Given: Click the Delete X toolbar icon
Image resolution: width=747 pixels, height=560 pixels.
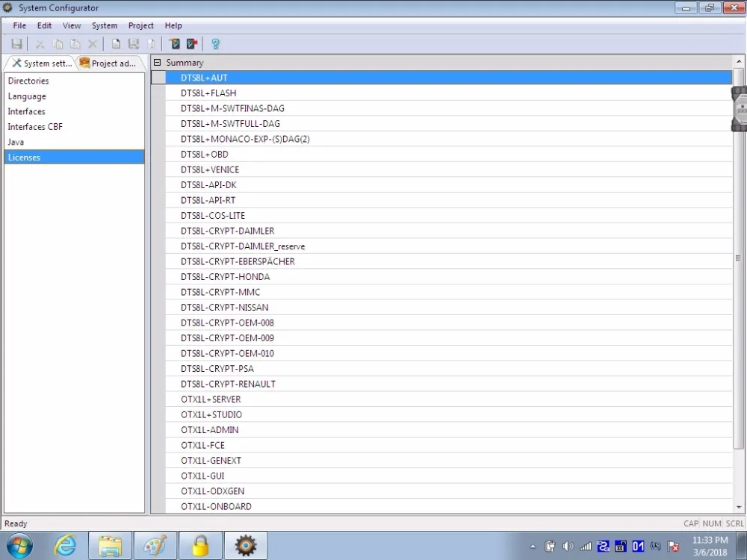Looking at the screenshot, I should pyautogui.click(x=93, y=44).
